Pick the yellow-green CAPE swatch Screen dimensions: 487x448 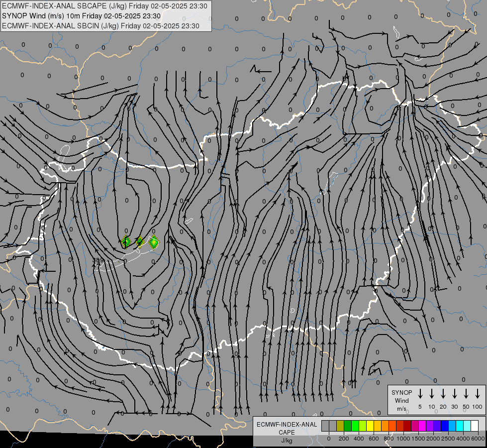(363, 426)
